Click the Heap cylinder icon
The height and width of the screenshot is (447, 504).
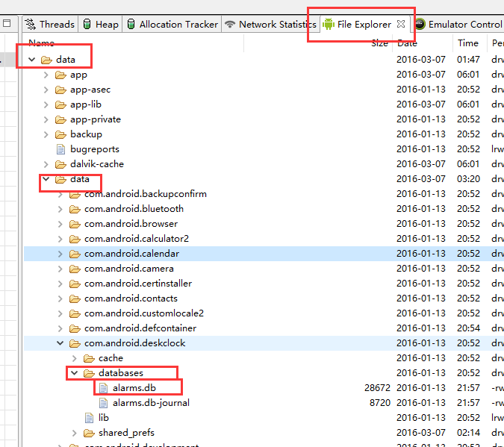87,24
